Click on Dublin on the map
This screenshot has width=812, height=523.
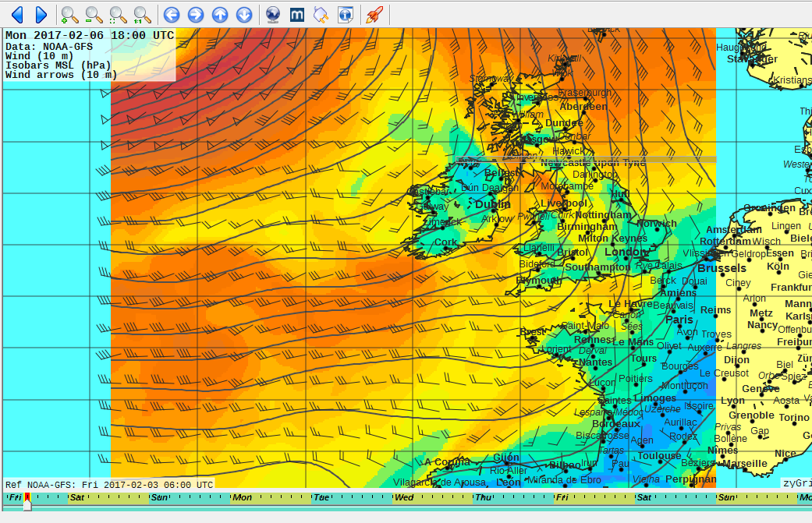[x=492, y=205]
